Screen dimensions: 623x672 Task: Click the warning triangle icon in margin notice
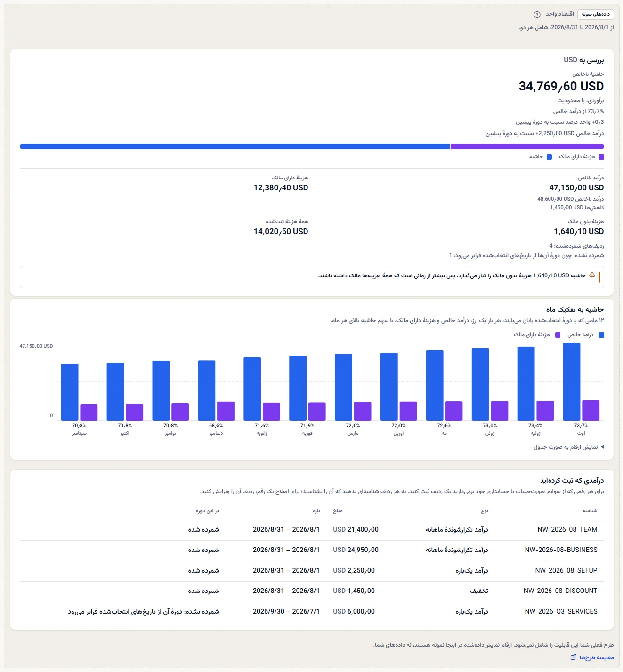click(x=592, y=275)
